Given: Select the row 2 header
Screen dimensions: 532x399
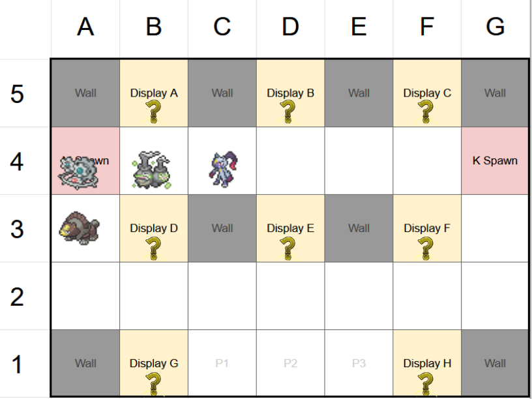Looking at the screenshot, I should point(17,297).
